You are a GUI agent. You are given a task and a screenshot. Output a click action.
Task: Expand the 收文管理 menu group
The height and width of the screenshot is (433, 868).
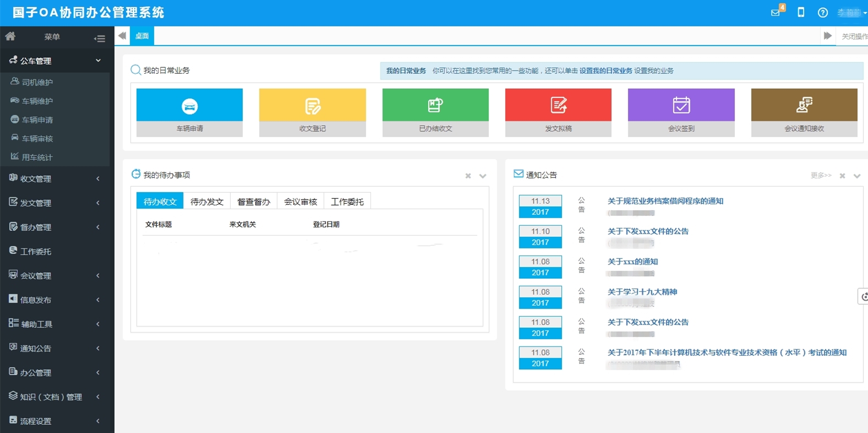[55, 178]
